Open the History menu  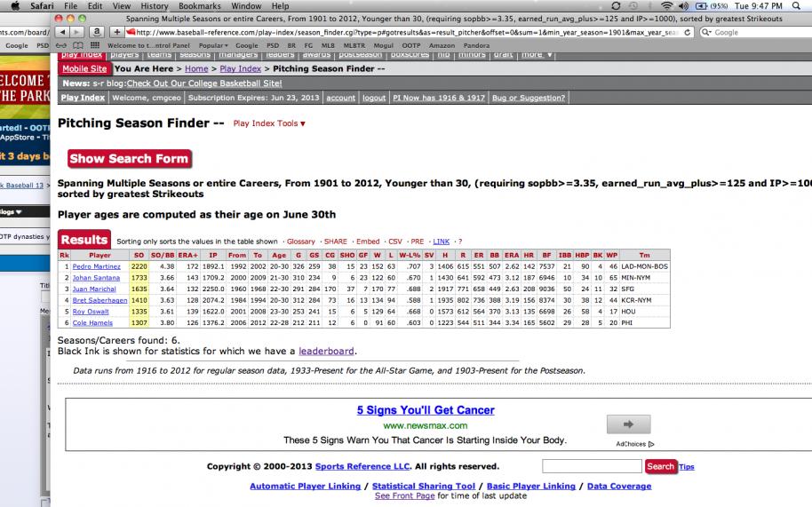154,5
